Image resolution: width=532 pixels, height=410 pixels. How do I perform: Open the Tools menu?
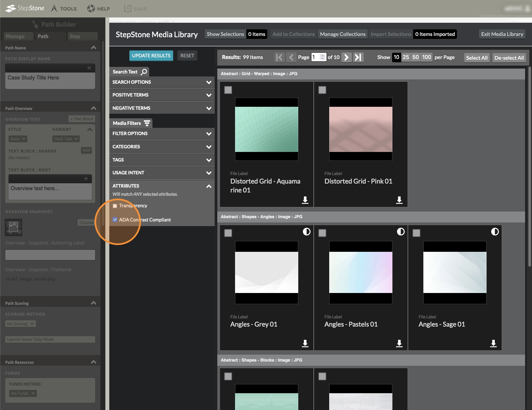tap(64, 9)
